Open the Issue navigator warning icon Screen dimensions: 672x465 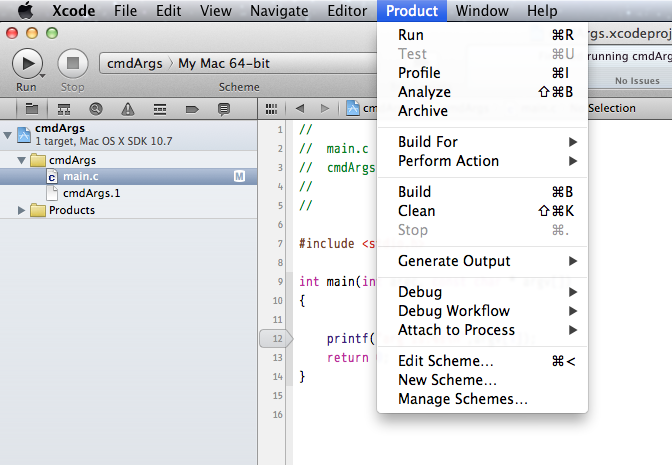pyautogui.click(x=128, y=109)
